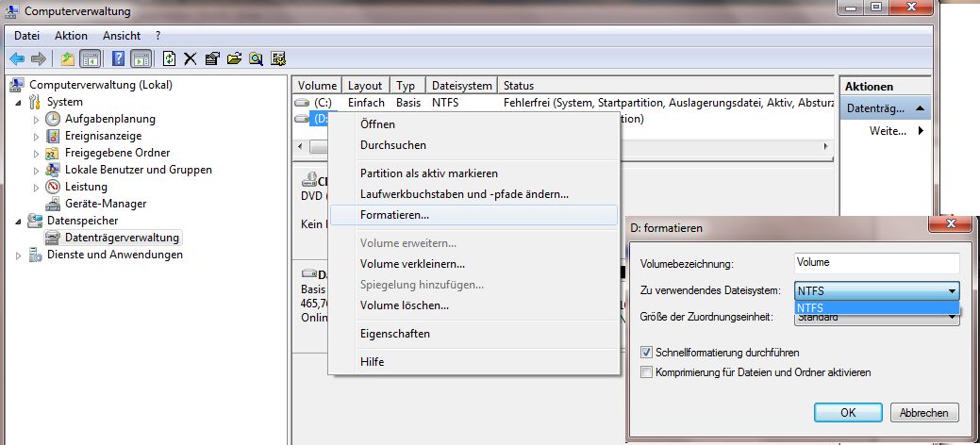Open the Ansicht menu
This screenshot has width=980, height=445.
coord(122,36)
